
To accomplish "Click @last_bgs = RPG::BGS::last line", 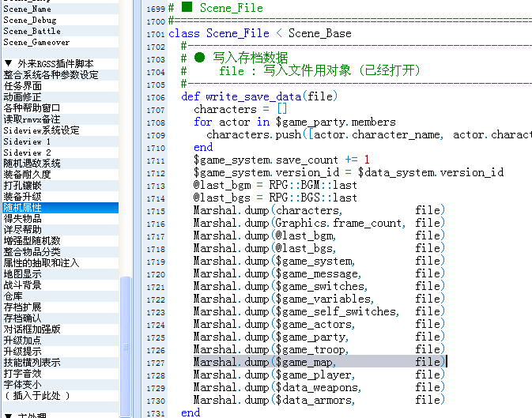I will [275, 198].
